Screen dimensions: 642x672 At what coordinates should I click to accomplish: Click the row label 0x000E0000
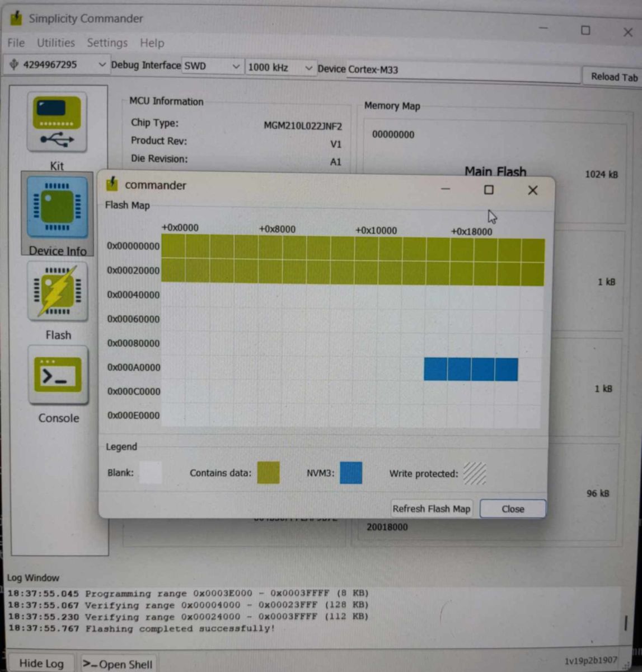134,416
